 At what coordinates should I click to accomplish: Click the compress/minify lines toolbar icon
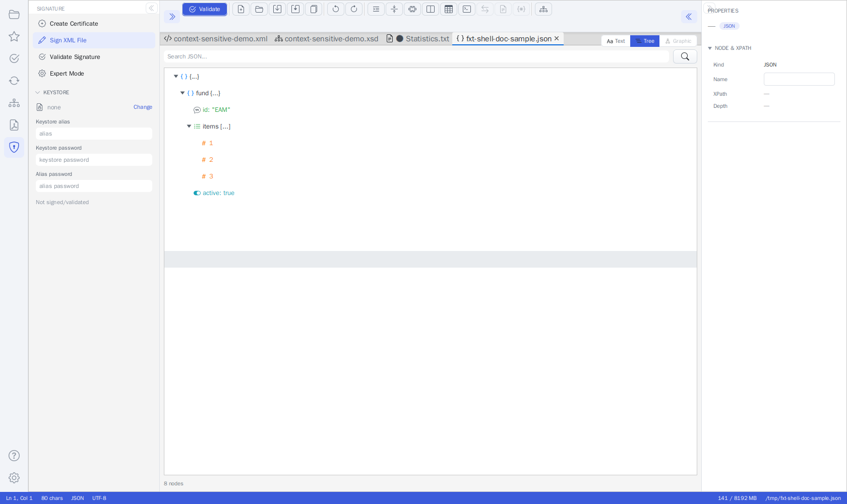[x=394, y=9]
